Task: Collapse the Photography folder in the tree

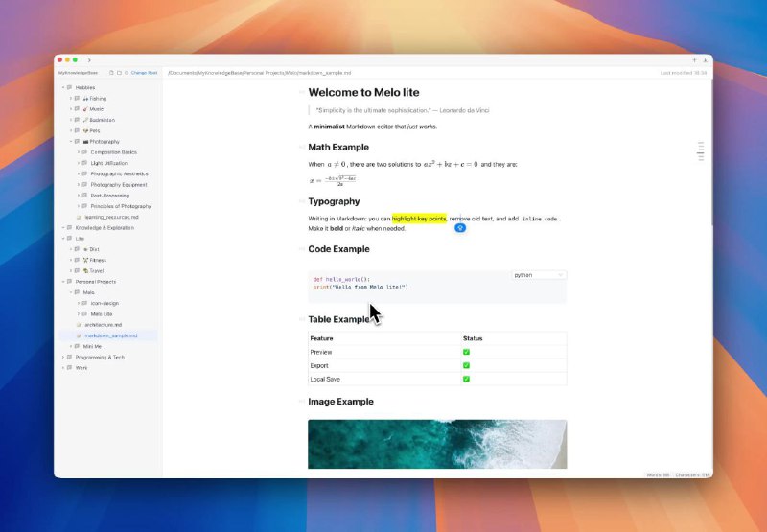Action: coord(71,141)
